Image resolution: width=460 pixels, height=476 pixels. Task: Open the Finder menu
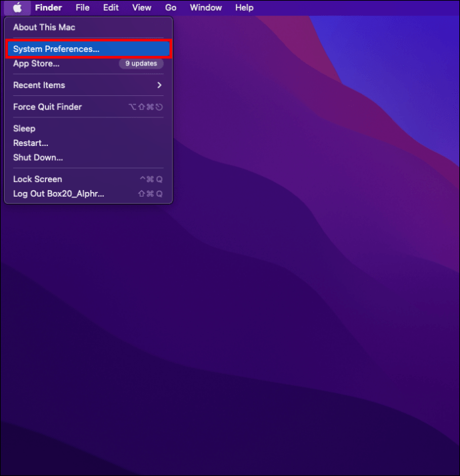point(48,7)
